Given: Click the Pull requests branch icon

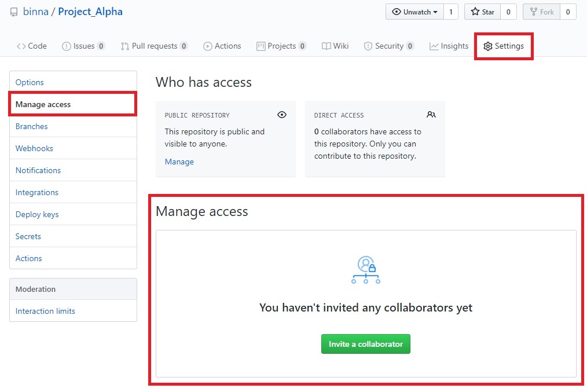Looking at the screenshot, I should 124,46.
